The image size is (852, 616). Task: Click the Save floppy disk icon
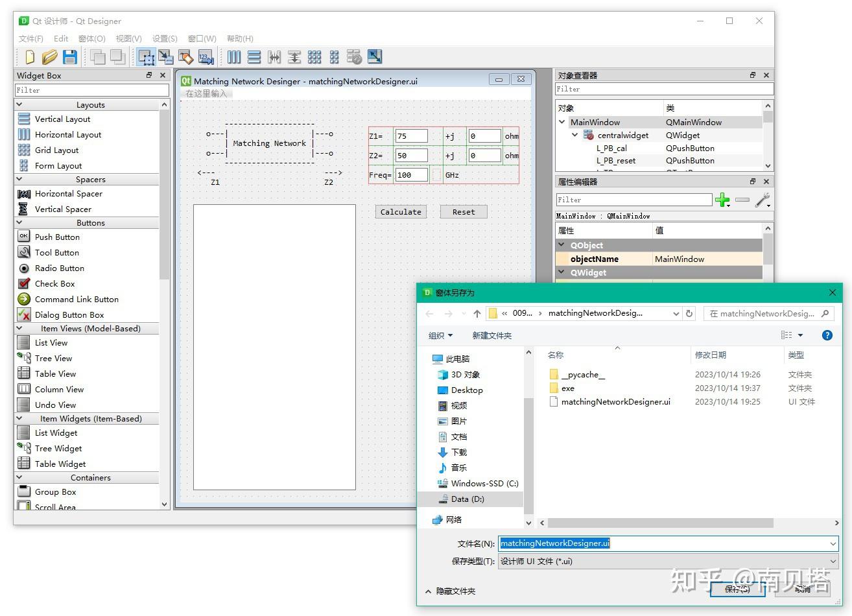coord(69,57)
